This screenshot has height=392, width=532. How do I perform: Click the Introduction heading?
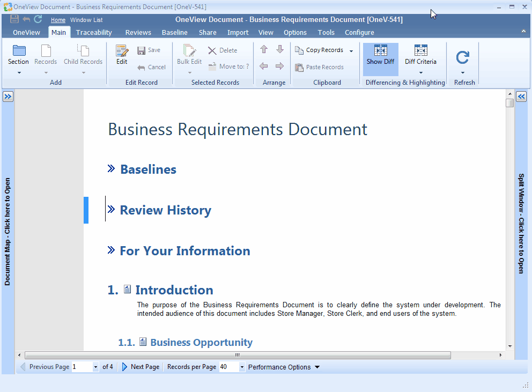point(174,290)
